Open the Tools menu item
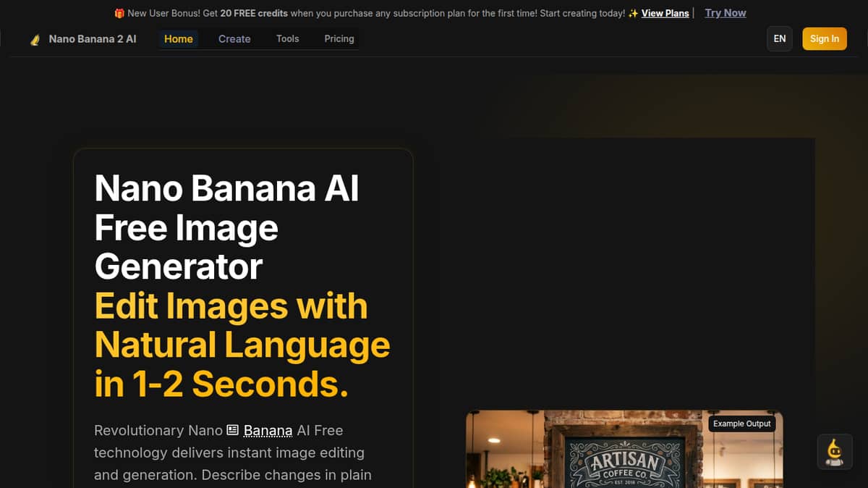Image resolution: width=868 pixels, height=488 pixels. (x=287, y=39)
